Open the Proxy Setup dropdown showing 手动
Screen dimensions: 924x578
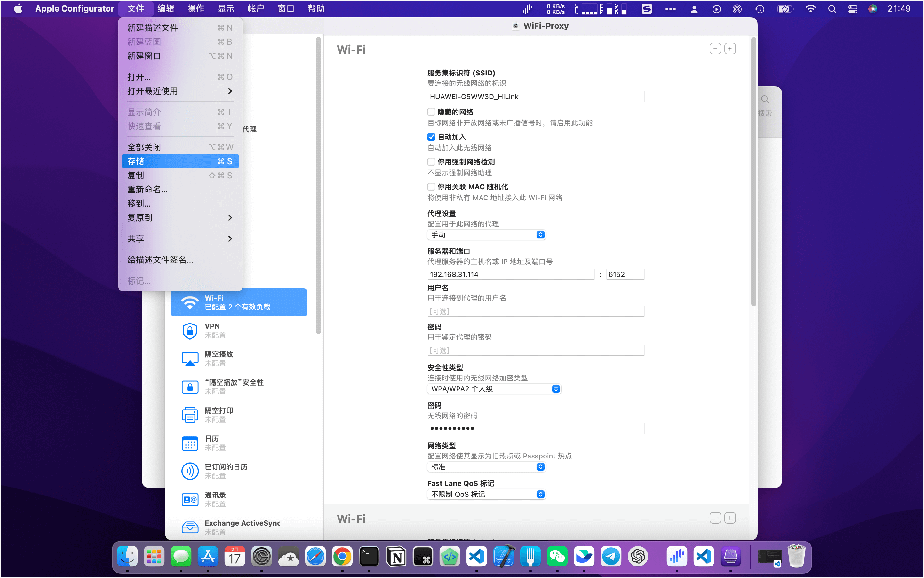[x=486, y=235]
